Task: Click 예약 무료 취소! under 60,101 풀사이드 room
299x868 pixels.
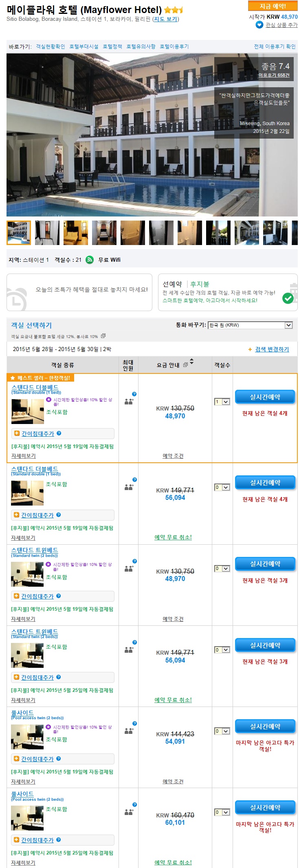Action: (x=173, y=862)
